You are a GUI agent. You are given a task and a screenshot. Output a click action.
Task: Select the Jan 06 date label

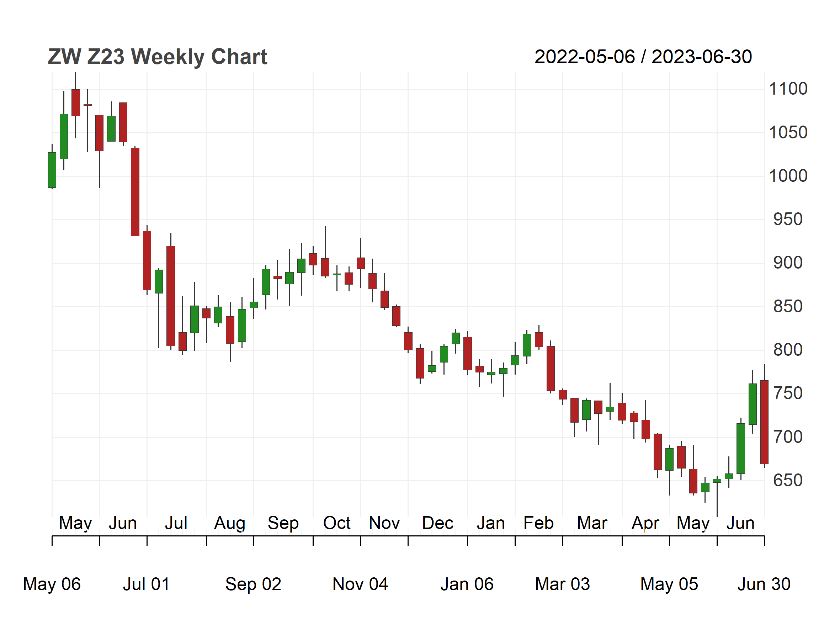pyautogui.click(x=467, y=584)
